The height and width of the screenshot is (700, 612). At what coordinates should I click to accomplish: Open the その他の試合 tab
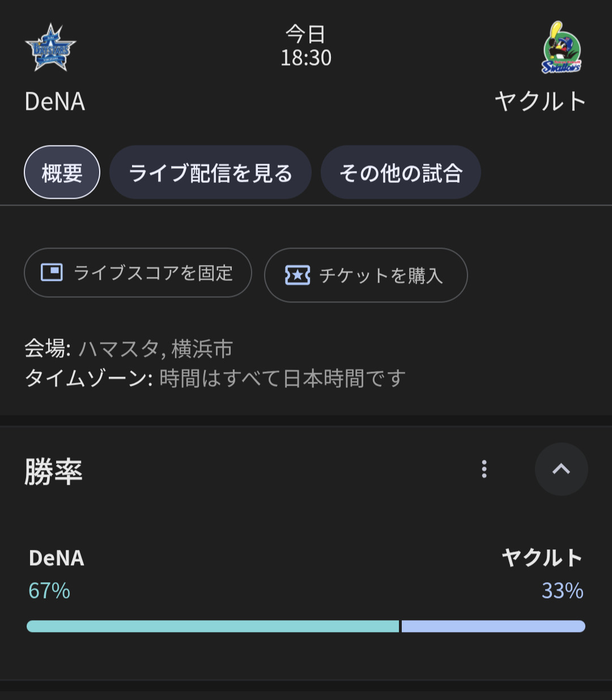[x=401, y=172]
